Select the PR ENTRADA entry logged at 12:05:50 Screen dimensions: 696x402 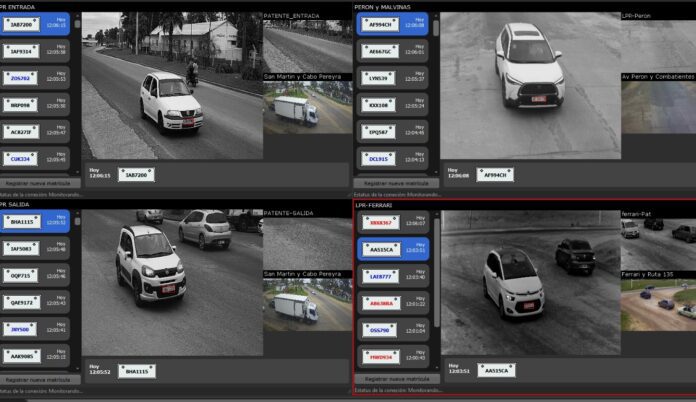(x=35, y=105)
